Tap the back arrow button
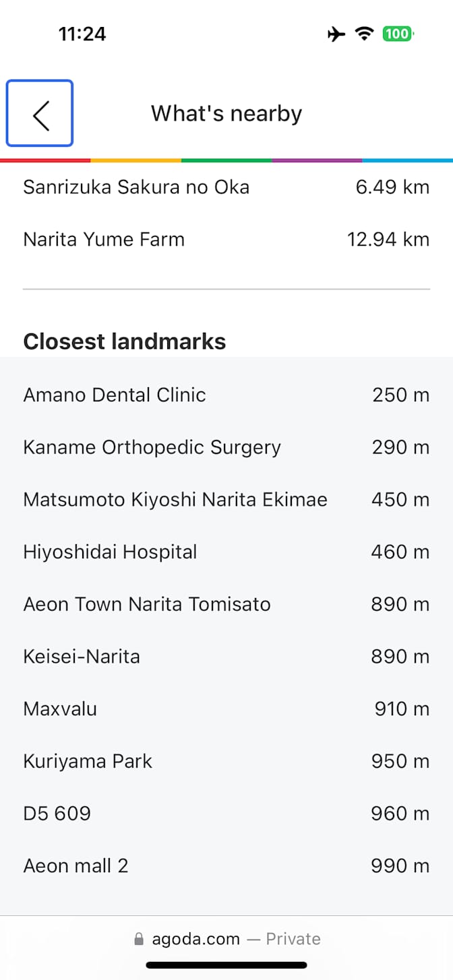This screenshot has height=980, width=453. [x=40, y=114]
